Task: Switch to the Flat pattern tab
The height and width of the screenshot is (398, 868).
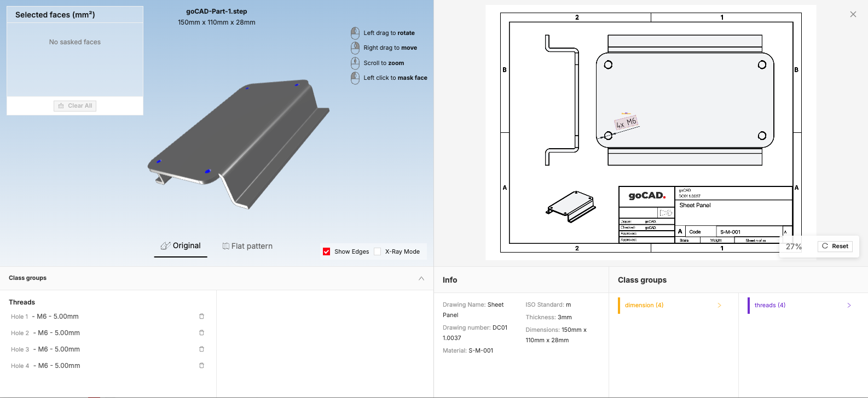Action: [x=247, y=246]
